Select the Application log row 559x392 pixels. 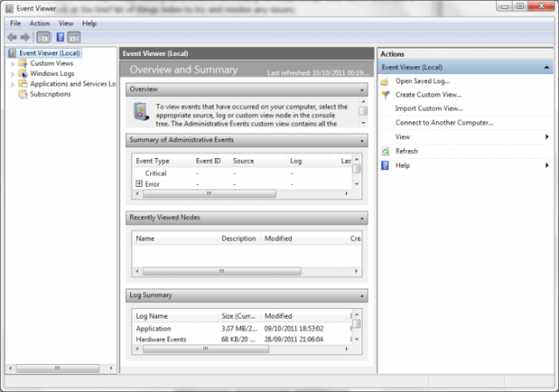[242, 328]
